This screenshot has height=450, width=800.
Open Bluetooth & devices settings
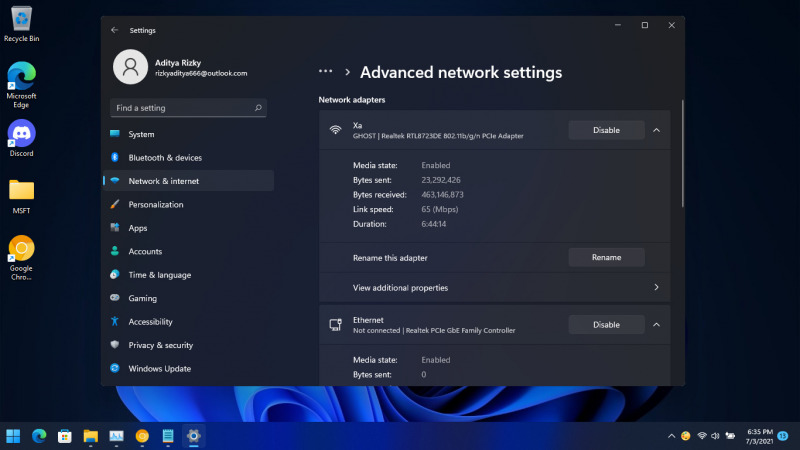click(x=189, y=158)
